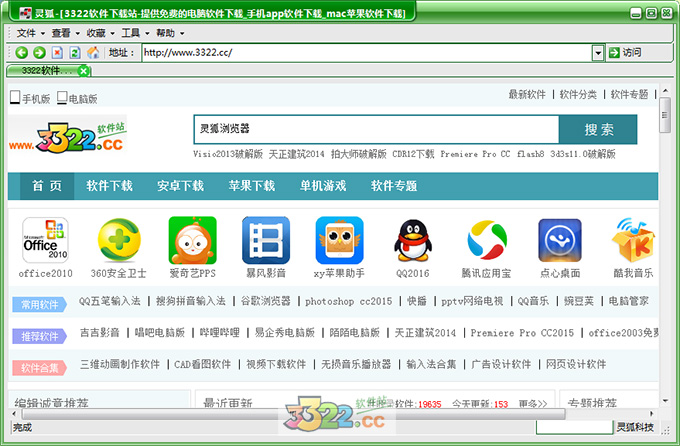Open the 帮助 menu
Image resolution: width=680 pixels, height=446 pixels.
click(170, 33)
